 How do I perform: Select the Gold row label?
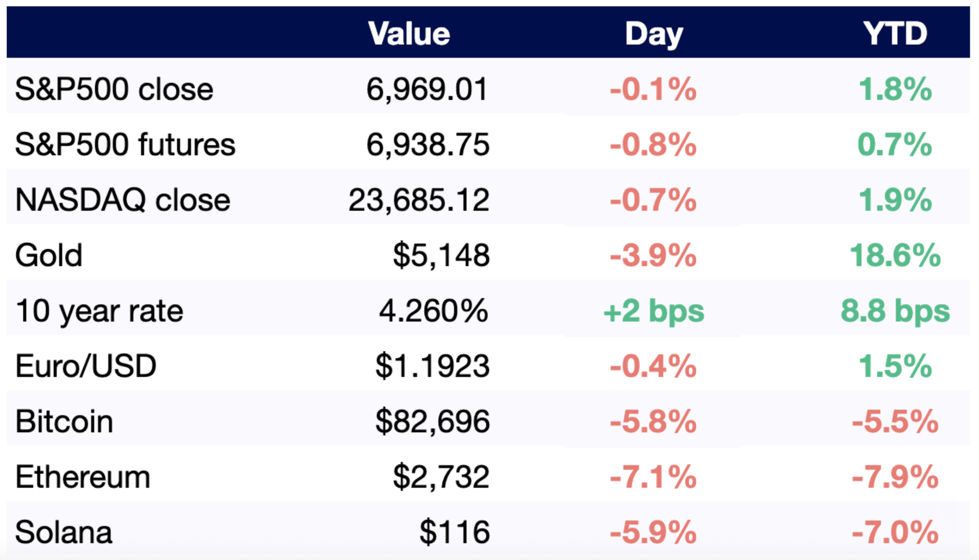(x=48, y=256)
